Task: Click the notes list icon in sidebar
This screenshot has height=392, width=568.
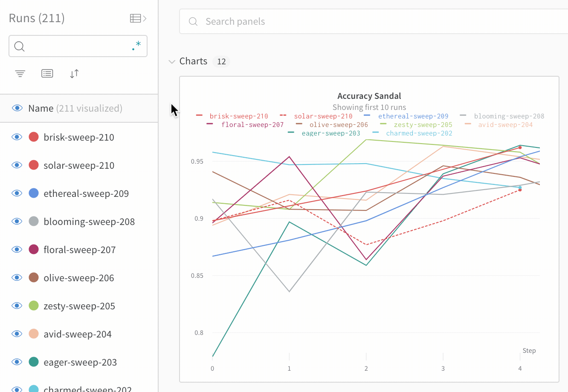Action: pyautogui.click(x=47, y=73)
